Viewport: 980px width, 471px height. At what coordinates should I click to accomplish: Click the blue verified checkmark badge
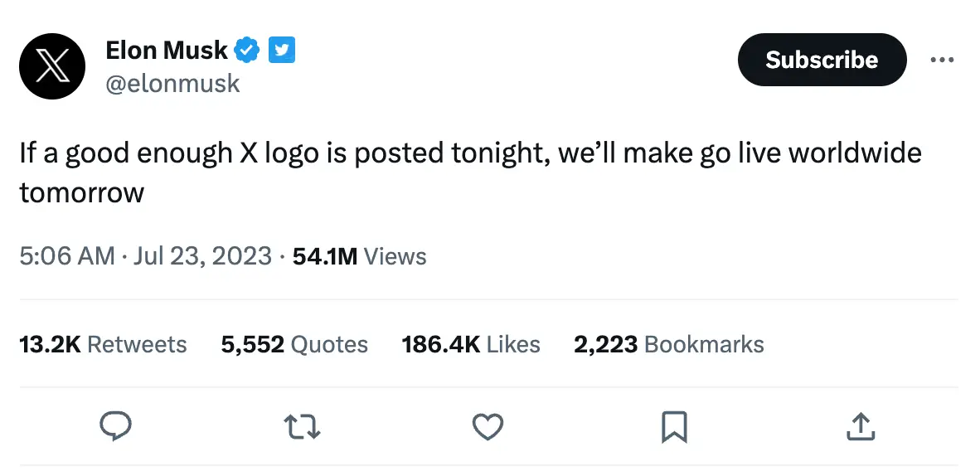coord(247,51)
